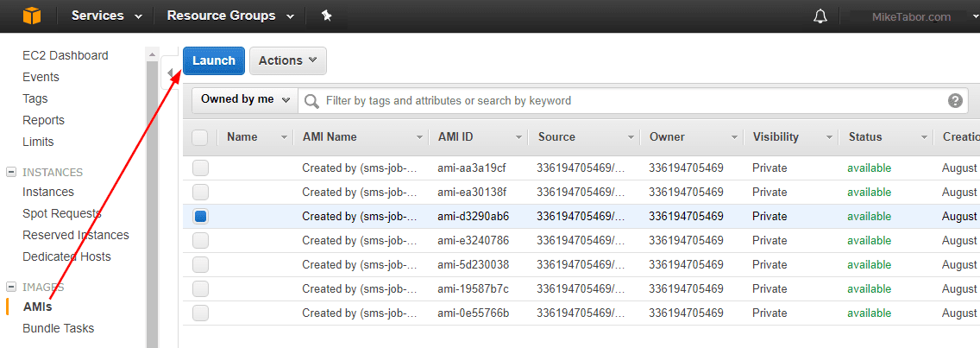Open the AMI ID column dropdown arrow
The height and width of the screenshot is (348, 980).
pos(518,137)
